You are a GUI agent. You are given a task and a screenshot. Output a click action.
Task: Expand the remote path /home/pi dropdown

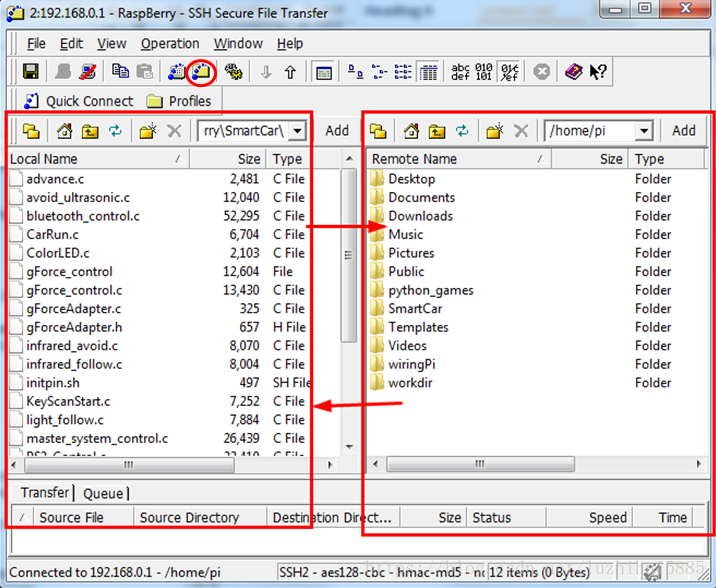tap(644, 131)
